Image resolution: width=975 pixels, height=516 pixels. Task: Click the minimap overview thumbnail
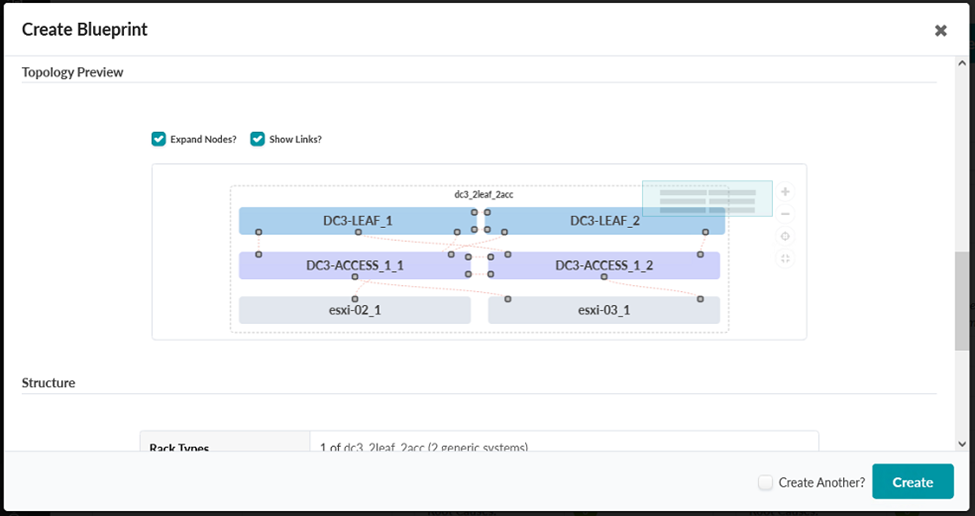(706, 198)
